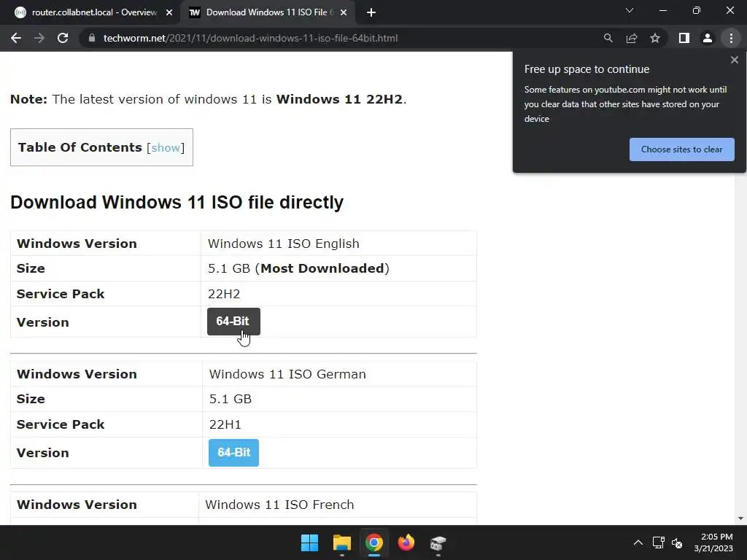This screenshot has width=747, height=560.
Task: Click the forward navigation arrow
Action: pos(39,38)
